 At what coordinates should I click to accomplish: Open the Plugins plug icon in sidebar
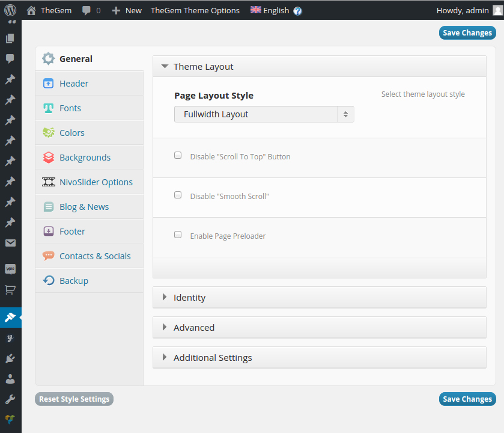point(10,358)
